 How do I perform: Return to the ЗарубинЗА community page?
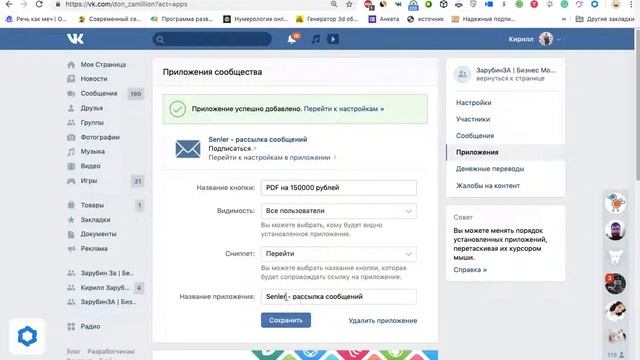pyautogui.click(x=505, y=74)
